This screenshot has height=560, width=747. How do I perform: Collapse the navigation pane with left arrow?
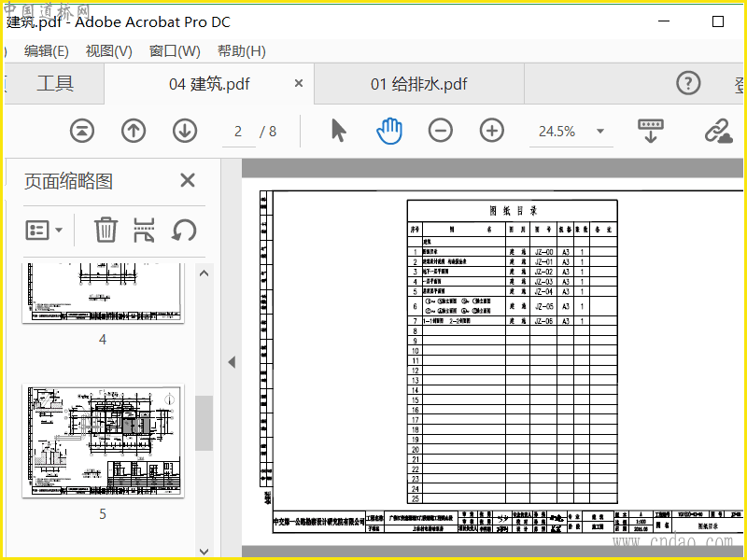[x=232, y=362]
